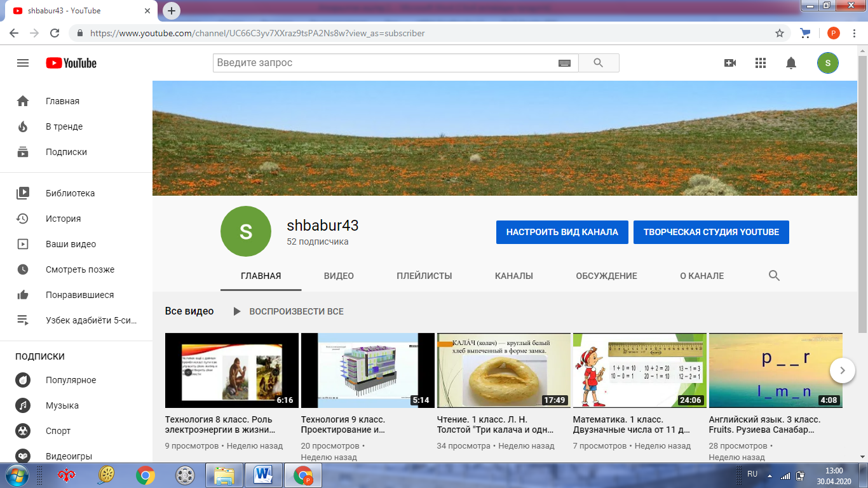Open the notifications bell
This screenshot has width=868, height=488.
(x=791, y=63)
